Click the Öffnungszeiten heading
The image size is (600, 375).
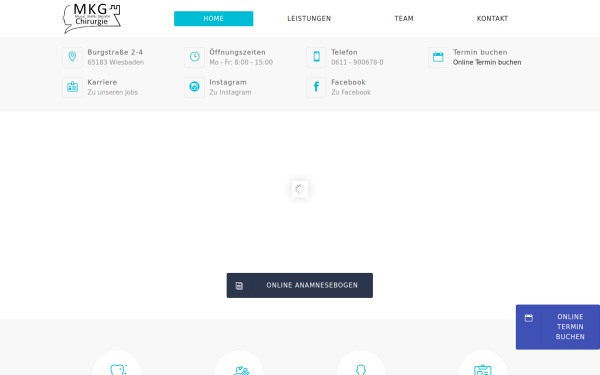pos(237,52)
